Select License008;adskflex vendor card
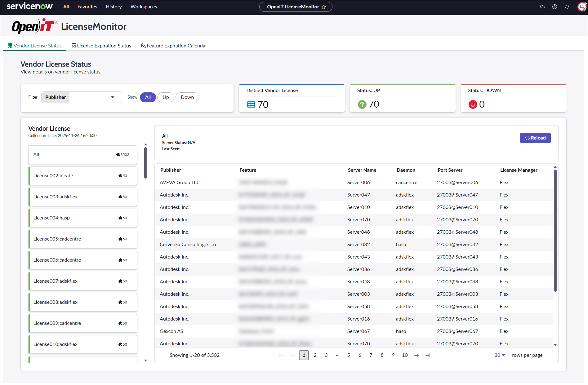This screenshot has height=385, width=588. pos(82,302)
